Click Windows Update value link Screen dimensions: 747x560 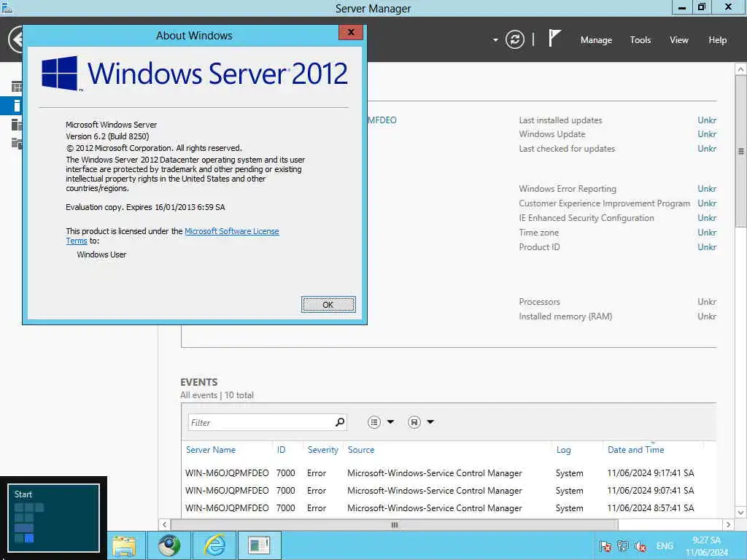[707, 134]
